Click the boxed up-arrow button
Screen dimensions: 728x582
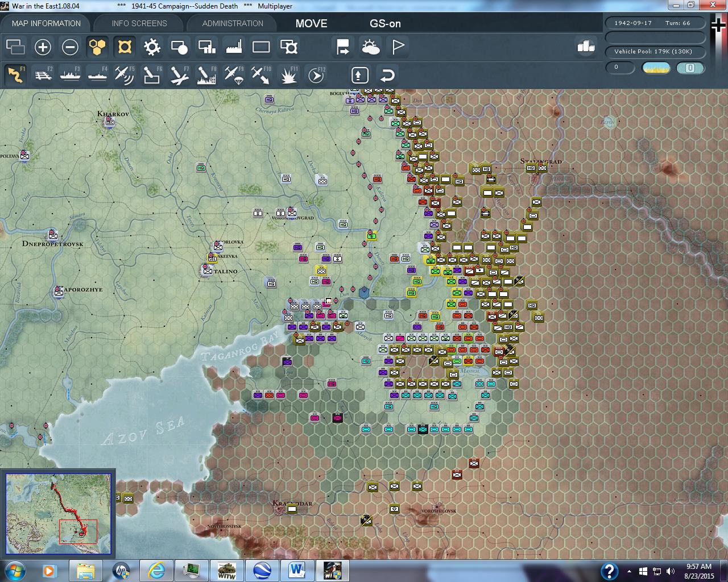click(359, 75)
